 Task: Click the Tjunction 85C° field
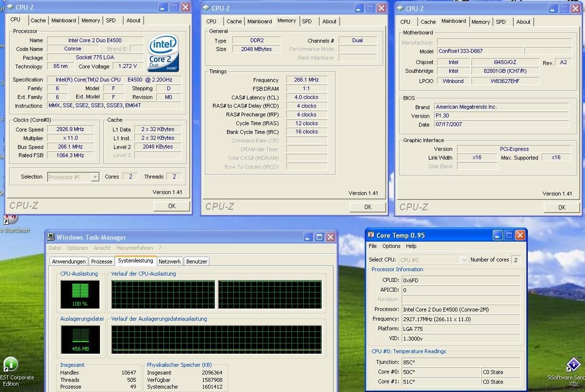[461, 362]
